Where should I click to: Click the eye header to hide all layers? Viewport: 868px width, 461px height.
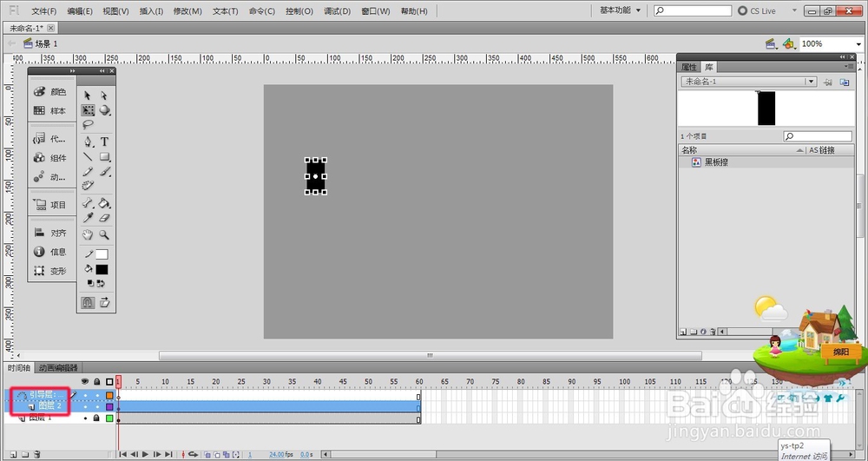[85, 382]
